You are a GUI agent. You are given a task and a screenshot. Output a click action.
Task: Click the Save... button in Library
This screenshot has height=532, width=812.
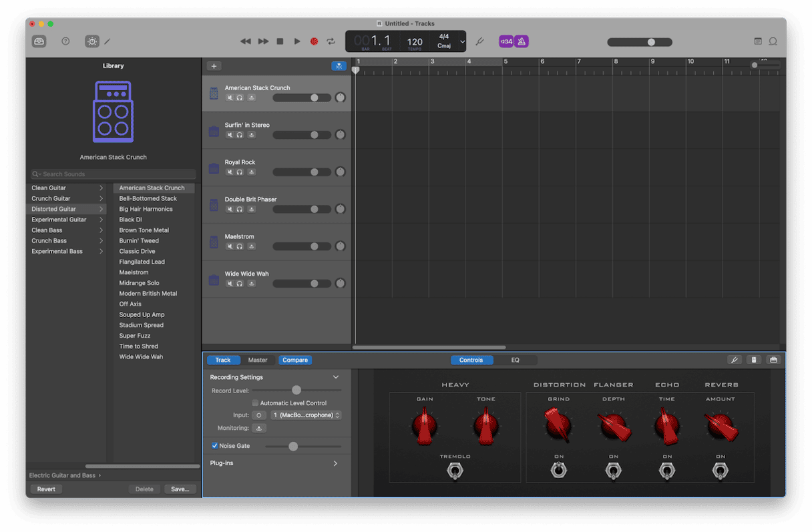click(180, 489)
